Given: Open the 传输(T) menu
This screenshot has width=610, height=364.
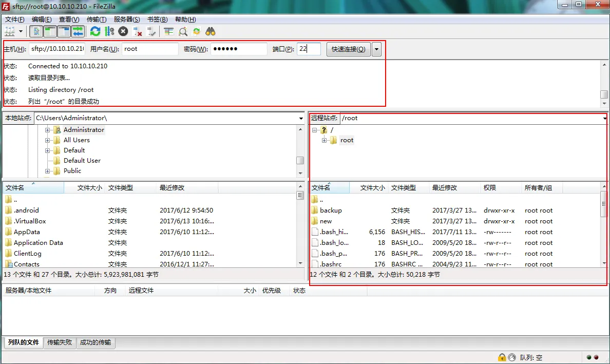Looking at the screenshot, I should click(x=97, y=20).
